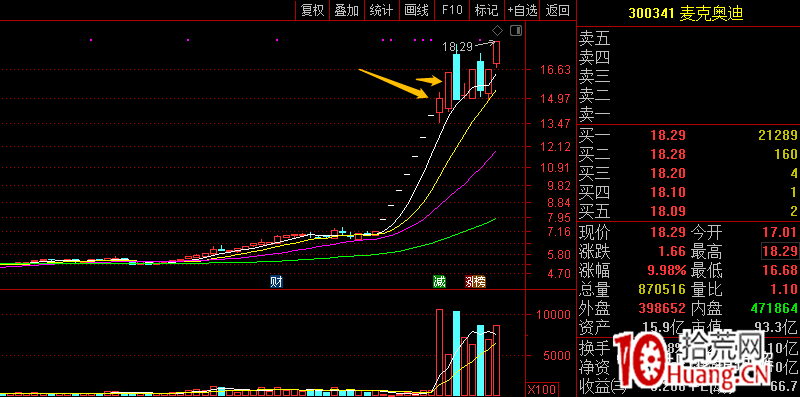Click 返回 to go back
800x397 pixels.
pos(557,10)
